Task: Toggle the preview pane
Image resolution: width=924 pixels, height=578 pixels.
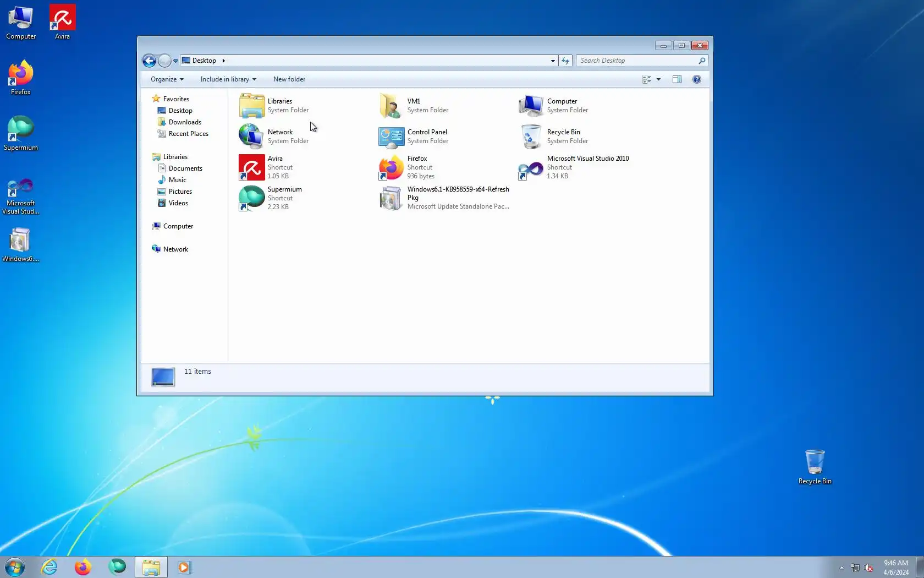Action: click(677, 79)
